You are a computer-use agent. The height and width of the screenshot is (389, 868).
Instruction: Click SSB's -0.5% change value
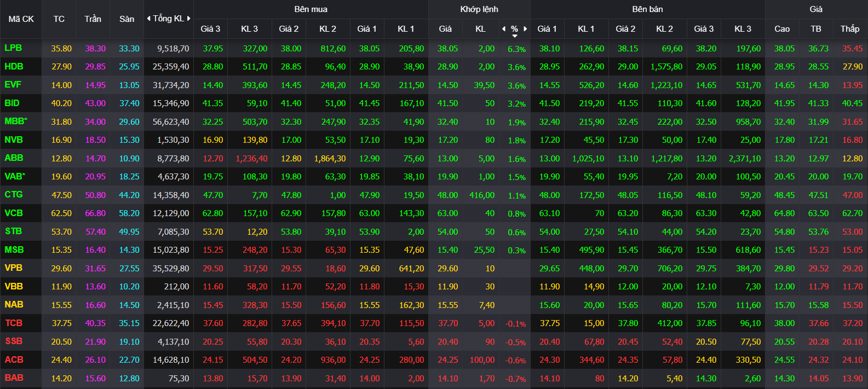coord(515,342)
